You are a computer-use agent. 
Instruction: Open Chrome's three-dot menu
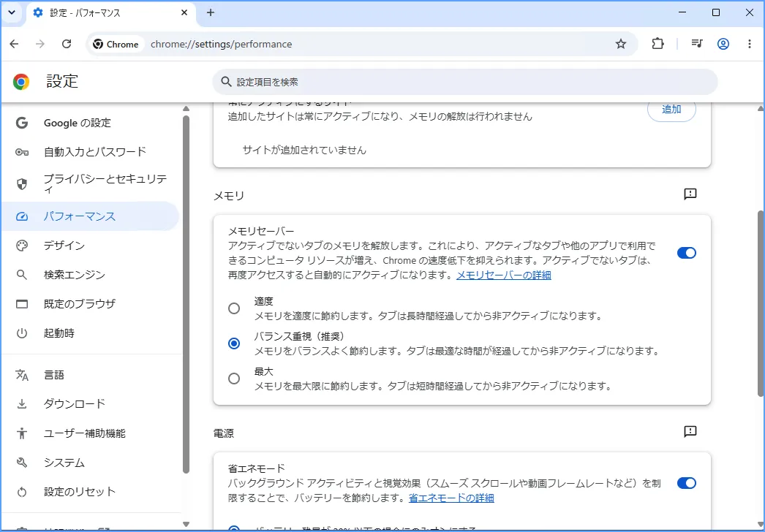tap(750, 44)
